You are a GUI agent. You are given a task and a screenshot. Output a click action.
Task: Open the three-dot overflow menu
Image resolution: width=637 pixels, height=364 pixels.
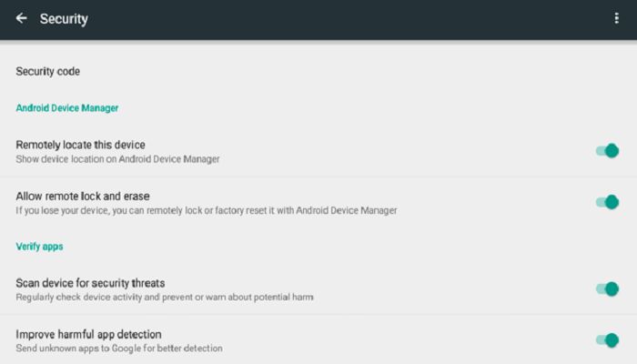(616, 18)
